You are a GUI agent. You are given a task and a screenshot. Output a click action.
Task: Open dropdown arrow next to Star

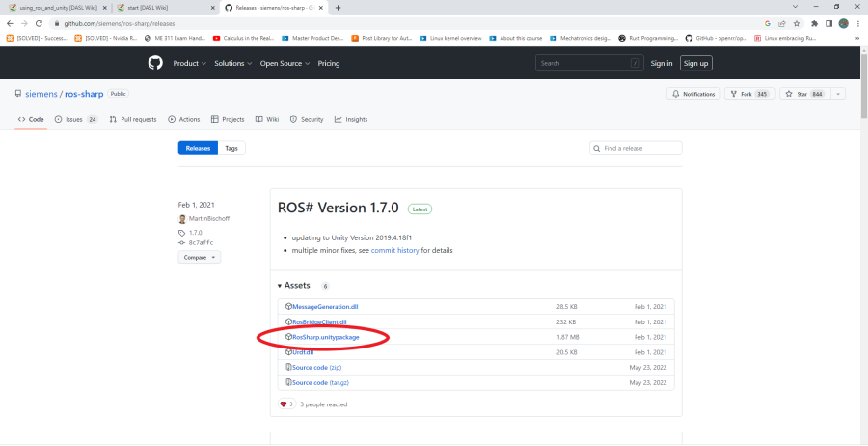point(837,95)
